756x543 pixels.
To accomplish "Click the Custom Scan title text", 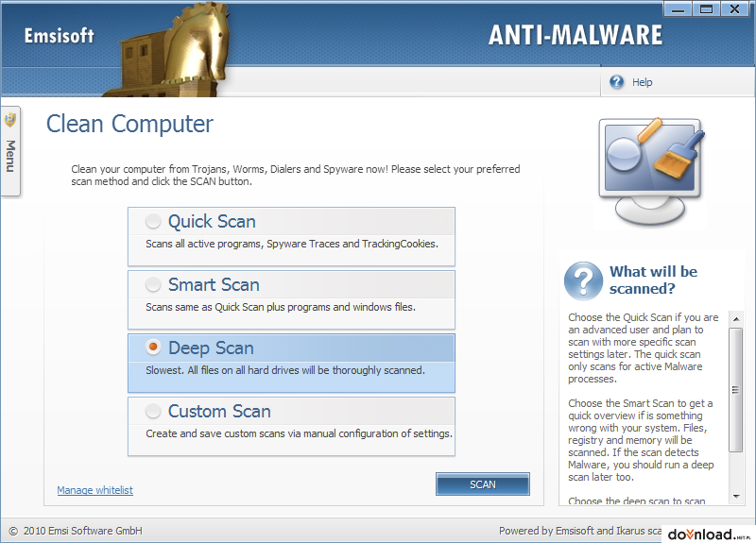I will 219,411.
